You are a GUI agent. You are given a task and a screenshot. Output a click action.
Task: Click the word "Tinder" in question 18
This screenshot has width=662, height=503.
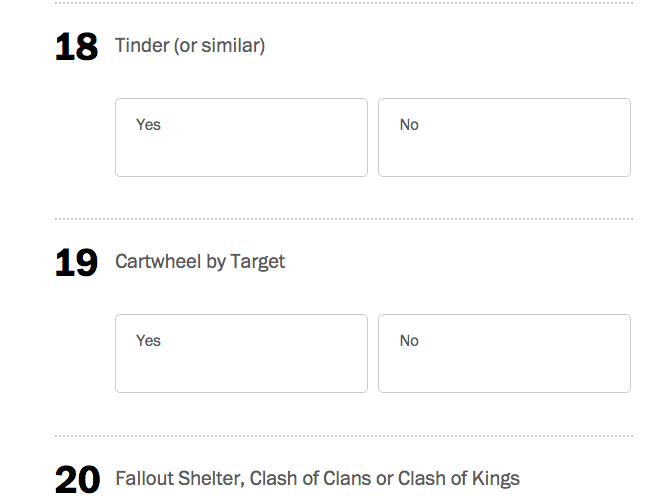pyautogui.click(x=142, y=46)
